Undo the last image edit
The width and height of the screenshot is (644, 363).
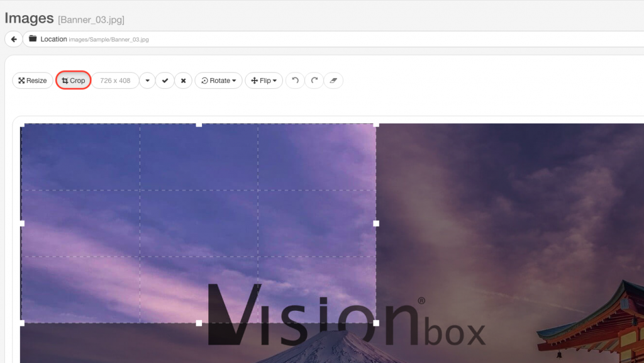pos(295,81)
